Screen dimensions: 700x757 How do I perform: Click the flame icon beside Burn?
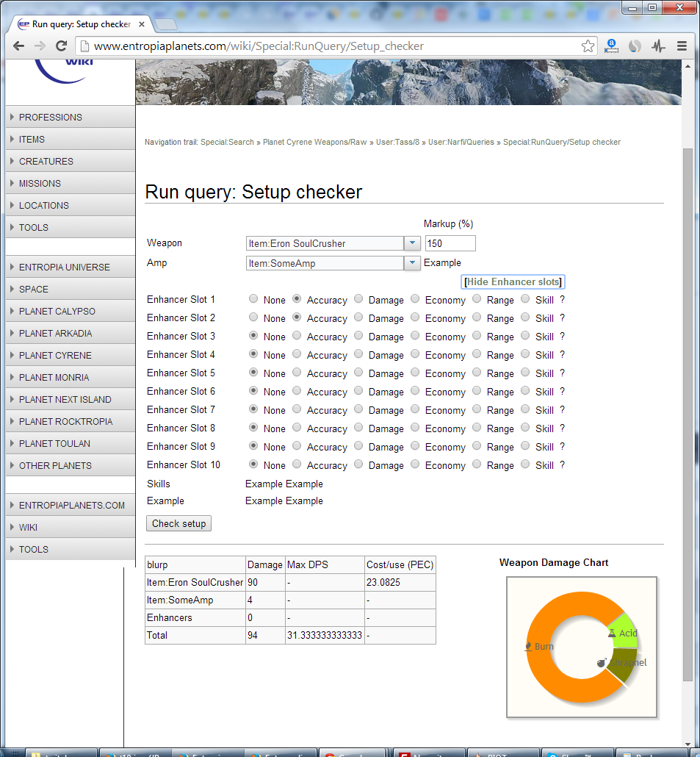tap(527, 647)
